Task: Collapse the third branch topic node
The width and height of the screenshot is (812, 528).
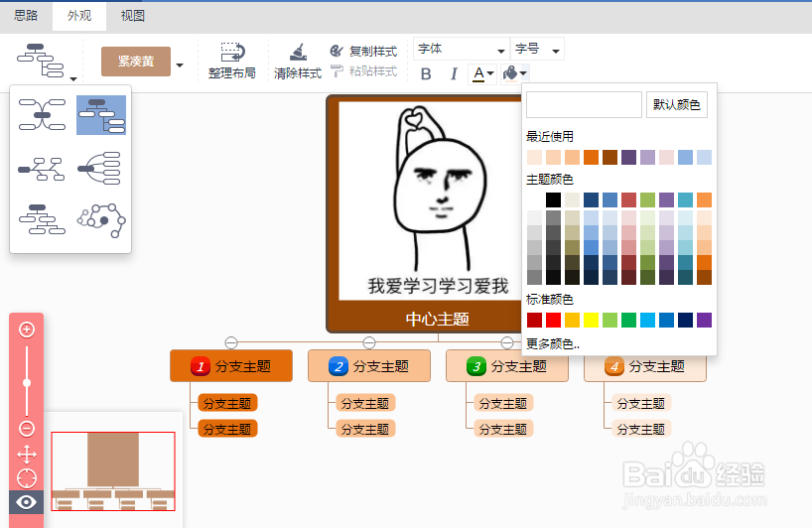Action: pos(507,342)
